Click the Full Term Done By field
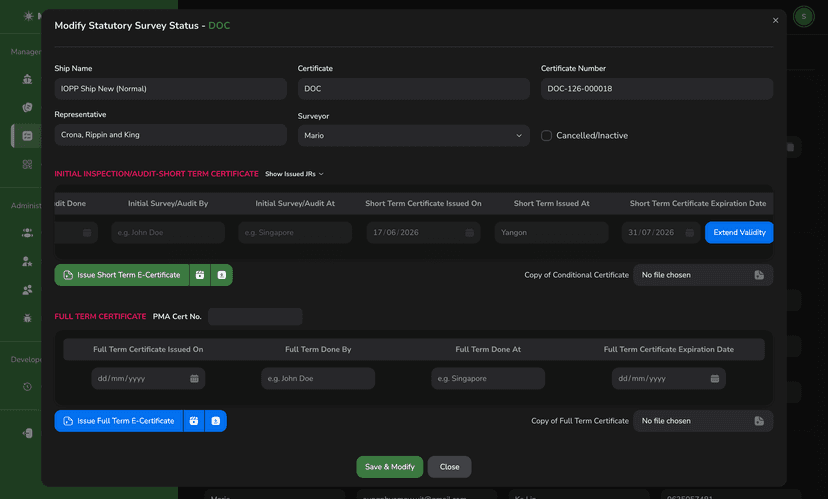Viewport: 828px width, 499px height. [x=318, y=379]
